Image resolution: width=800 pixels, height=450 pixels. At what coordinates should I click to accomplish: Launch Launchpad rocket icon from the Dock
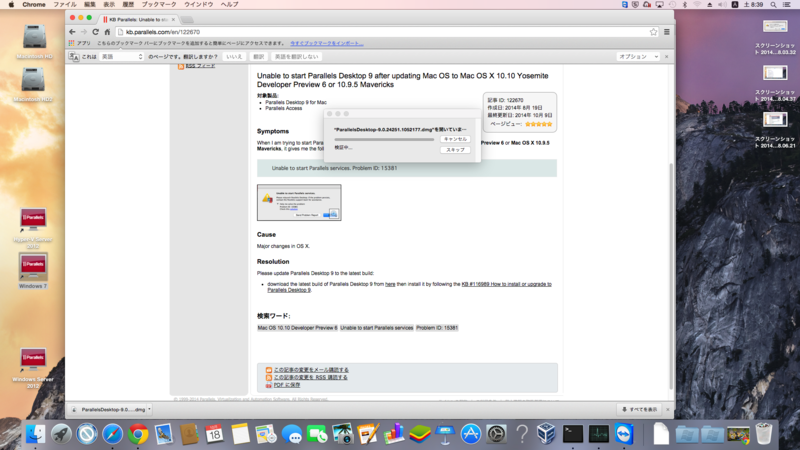pyautogui.click(x=61, y=434)
